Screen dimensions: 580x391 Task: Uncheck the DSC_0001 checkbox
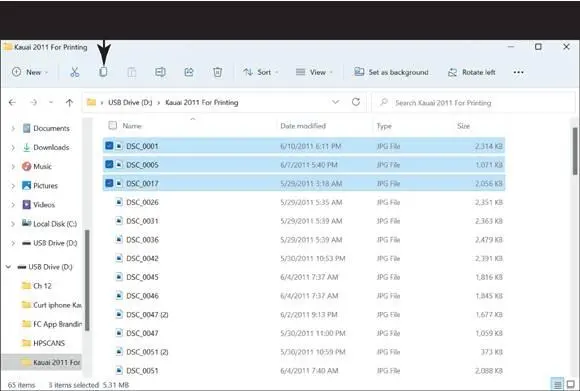[109, 145]
